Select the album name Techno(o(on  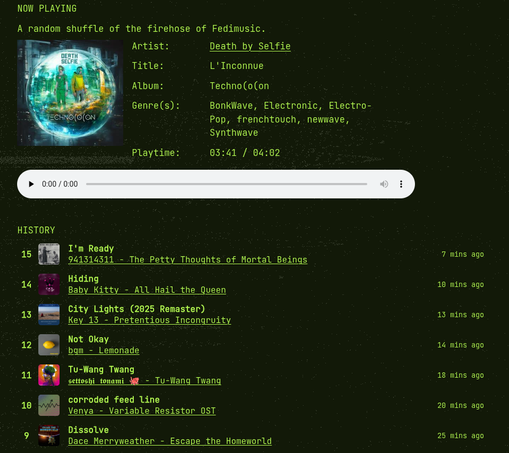pos(239,86)
